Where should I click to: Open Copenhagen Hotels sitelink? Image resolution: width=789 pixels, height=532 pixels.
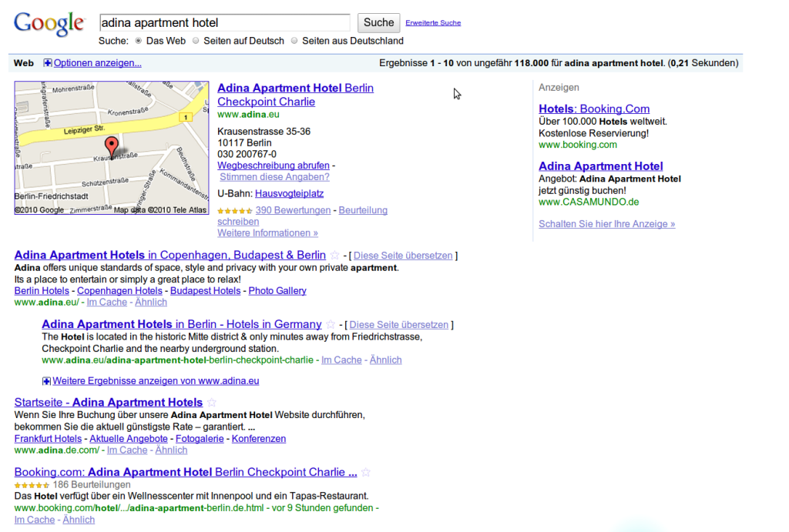[x=119, y=291]
